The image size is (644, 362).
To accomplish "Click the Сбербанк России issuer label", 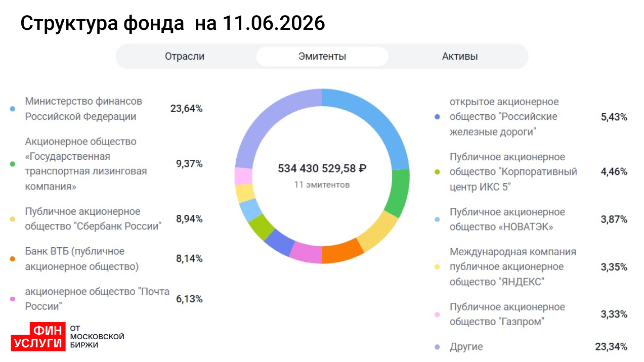I will coord(93,218).
